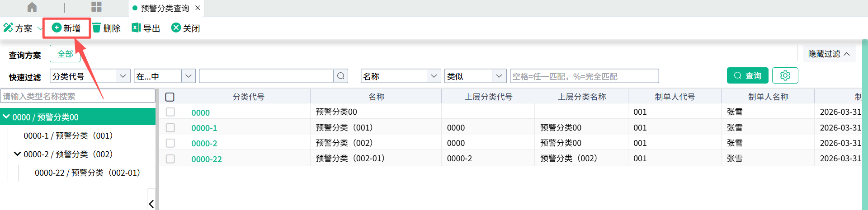Check the row checkbox for 0000-22
This screenshot has height=210, width=868.
[x=170, y=159]
